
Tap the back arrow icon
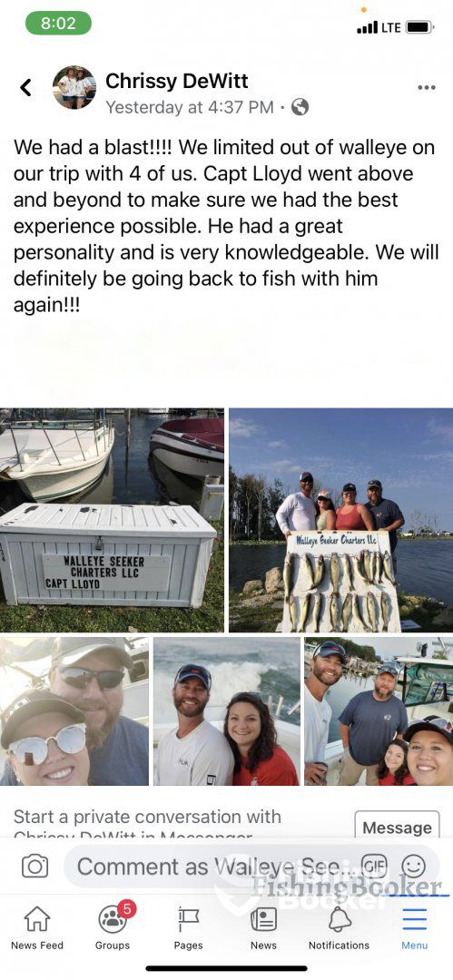(25, 87)
